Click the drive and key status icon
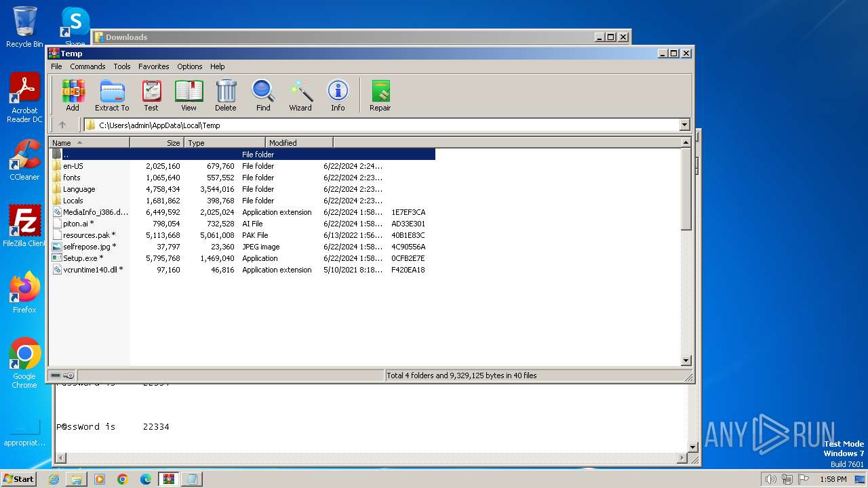868x488 pixels. (62, 375)
